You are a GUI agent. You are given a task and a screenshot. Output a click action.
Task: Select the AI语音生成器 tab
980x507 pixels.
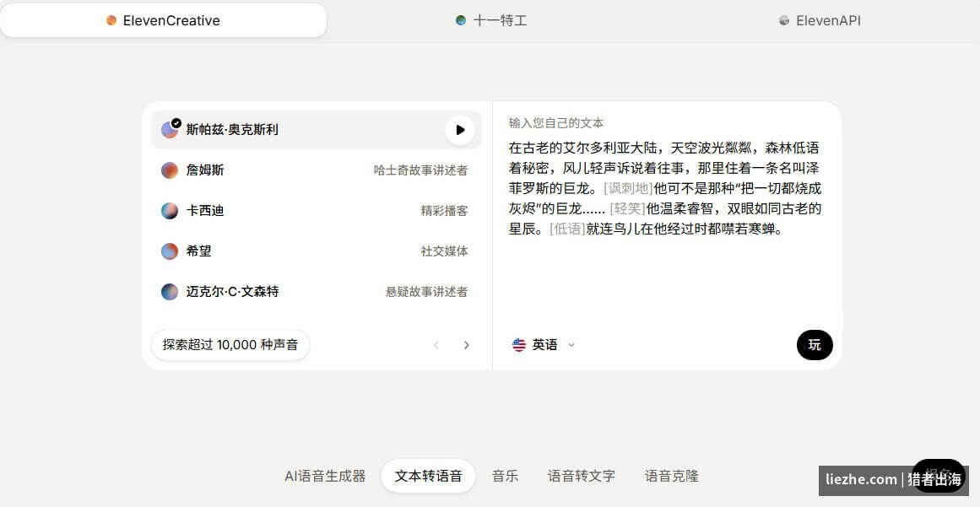325,477
